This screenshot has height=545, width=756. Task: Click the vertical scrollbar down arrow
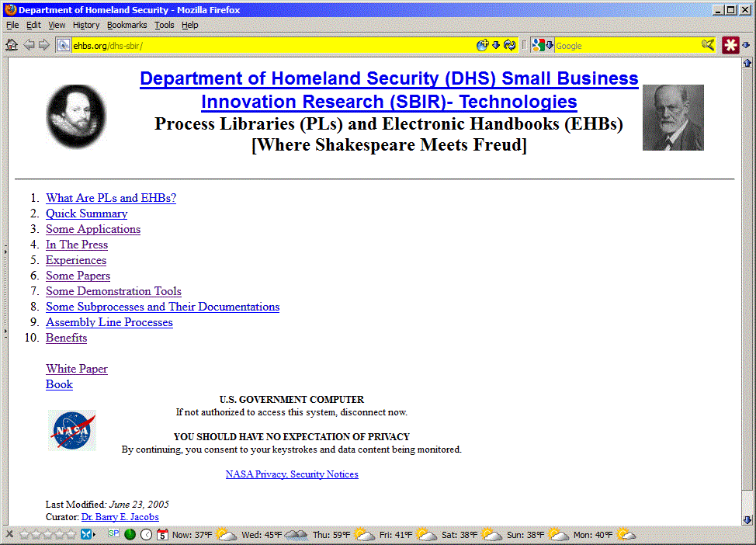click(x=747, y=520)
